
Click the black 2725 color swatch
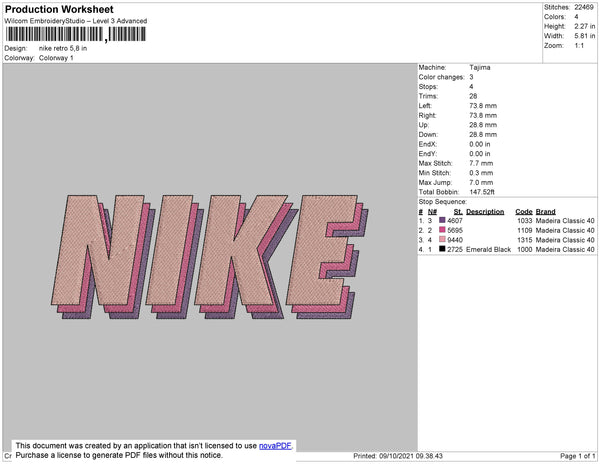(x=442, y=249)
